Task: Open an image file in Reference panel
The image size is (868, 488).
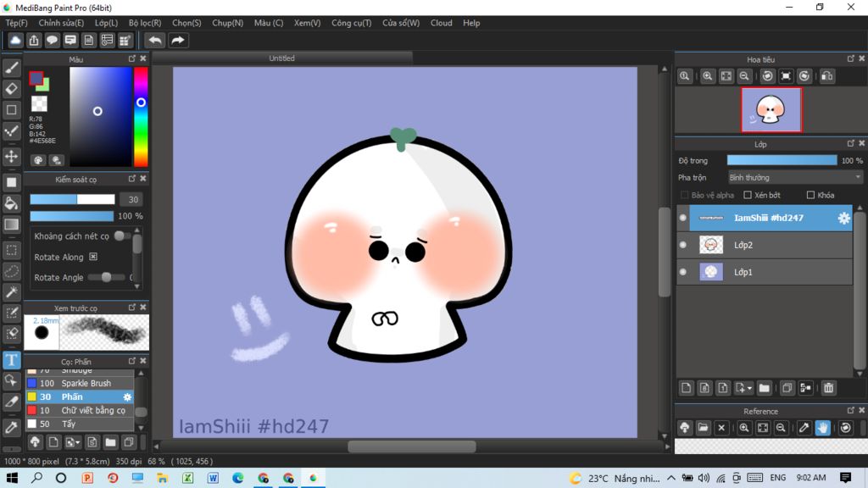Action: click(x=703, y=428)
